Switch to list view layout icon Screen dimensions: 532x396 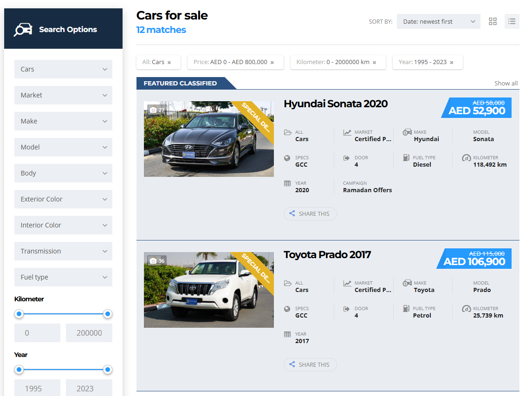click(512, 21)
